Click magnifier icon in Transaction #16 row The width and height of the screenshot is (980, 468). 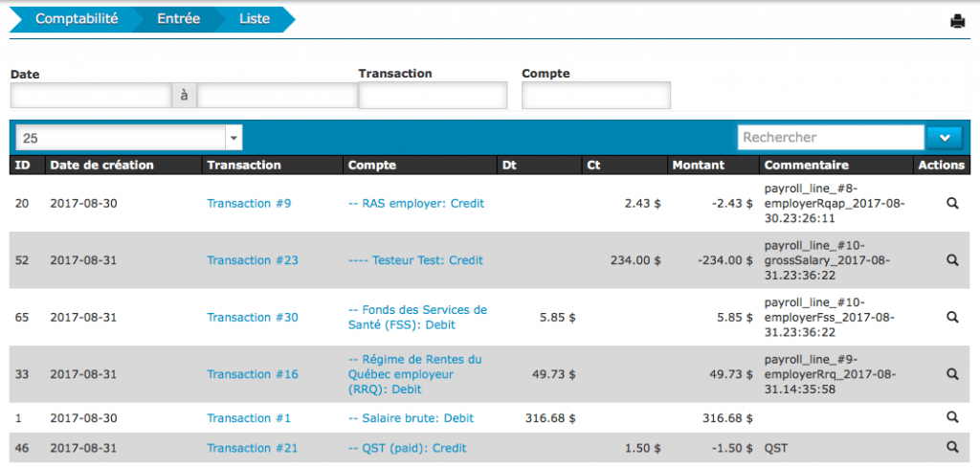[951, 374]
